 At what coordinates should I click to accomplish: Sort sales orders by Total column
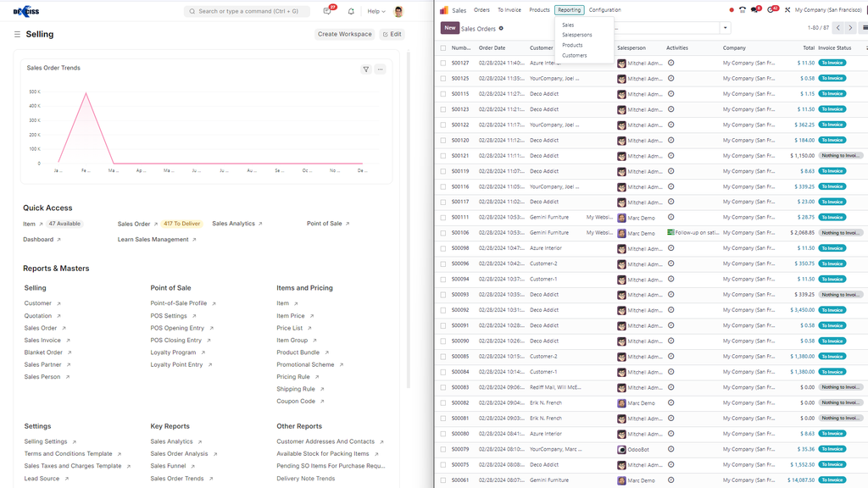(x=808, y=48)
